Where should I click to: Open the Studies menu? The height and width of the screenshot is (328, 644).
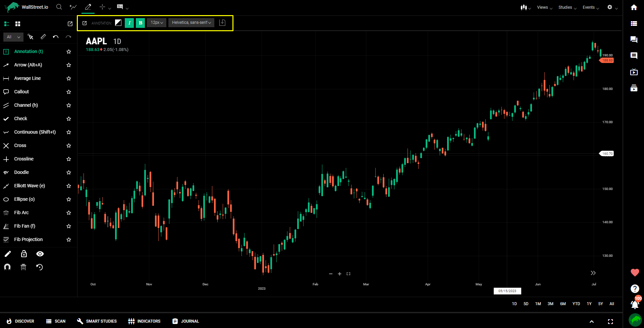tap(567, 7)
